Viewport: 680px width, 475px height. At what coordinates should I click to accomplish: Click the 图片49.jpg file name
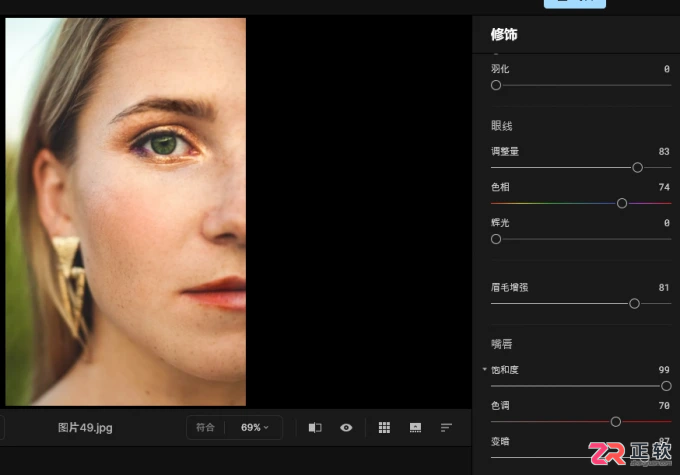click(85, 428)
